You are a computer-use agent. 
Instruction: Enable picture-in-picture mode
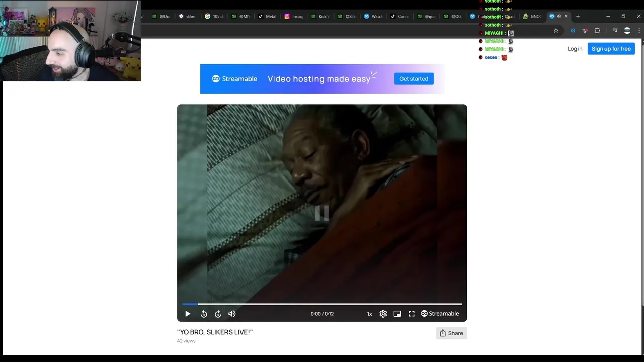pos(397,314)
